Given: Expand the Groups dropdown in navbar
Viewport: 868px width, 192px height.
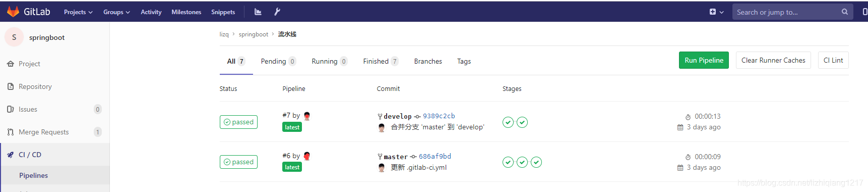Looking at the screenshot, I should tap(116, 12).
